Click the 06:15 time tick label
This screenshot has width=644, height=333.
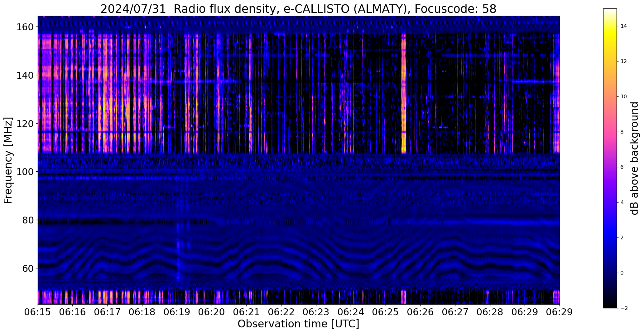38,312
